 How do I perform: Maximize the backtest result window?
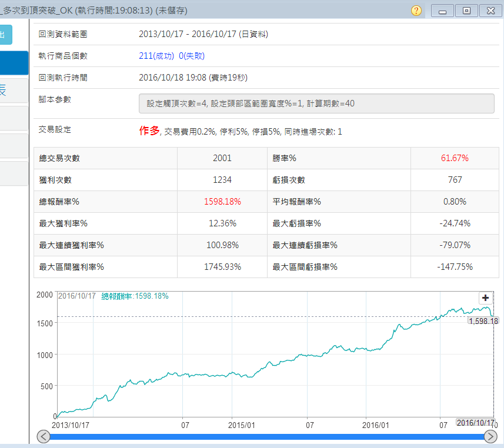(466, 11)
